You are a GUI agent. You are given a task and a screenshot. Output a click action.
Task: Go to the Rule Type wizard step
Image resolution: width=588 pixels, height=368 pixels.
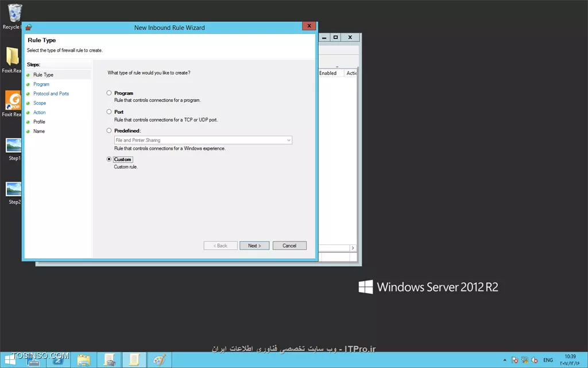tap(43, 75)
